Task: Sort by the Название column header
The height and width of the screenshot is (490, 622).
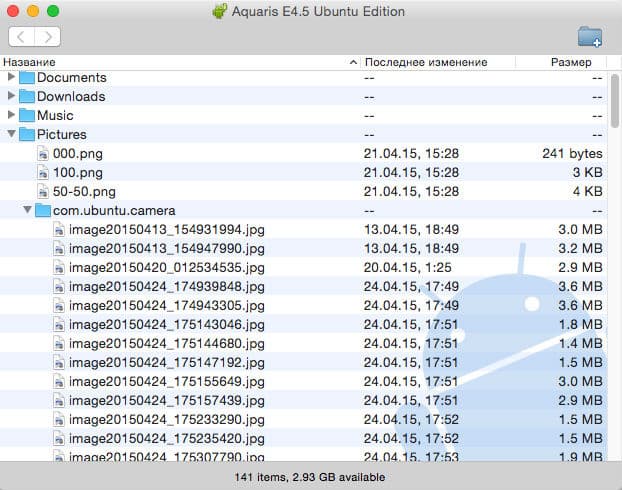Action: (180, 62)
